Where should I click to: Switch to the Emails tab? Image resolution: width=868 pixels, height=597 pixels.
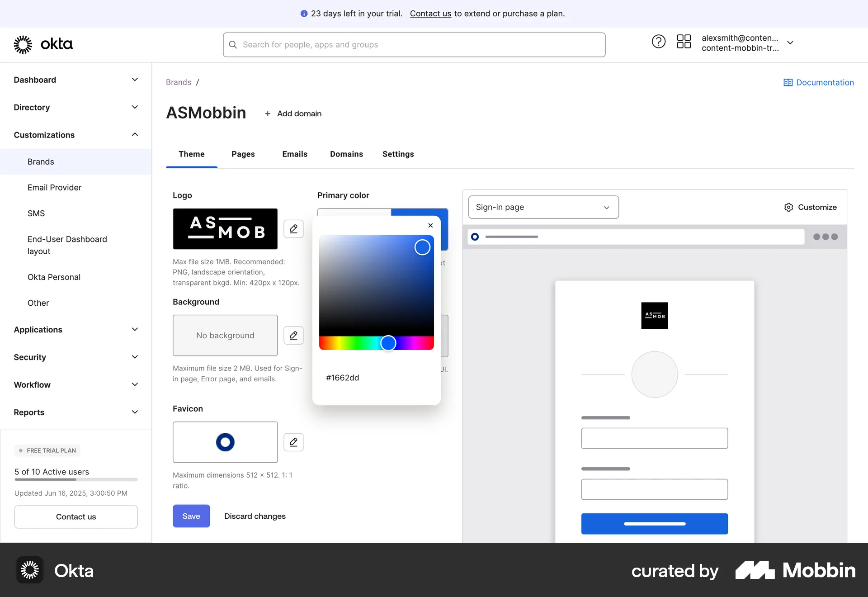pos(295,154)
